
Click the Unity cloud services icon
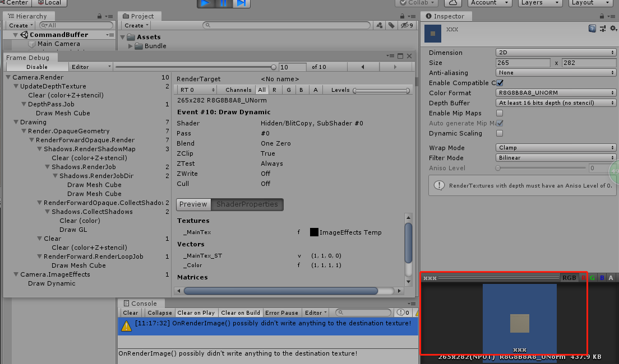coord(452,3)
